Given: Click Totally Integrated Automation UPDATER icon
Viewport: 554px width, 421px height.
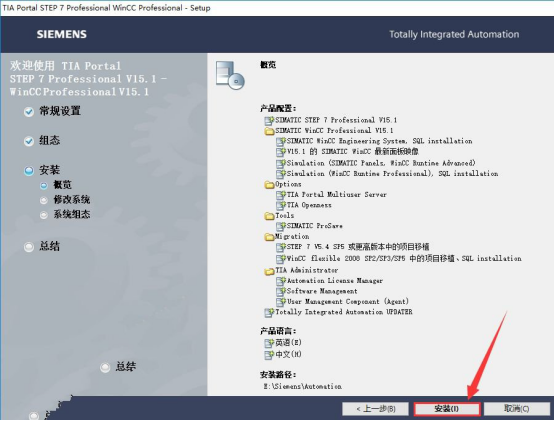Looking at the screenshot, I should pyautogui.click(x=269, y=312).
